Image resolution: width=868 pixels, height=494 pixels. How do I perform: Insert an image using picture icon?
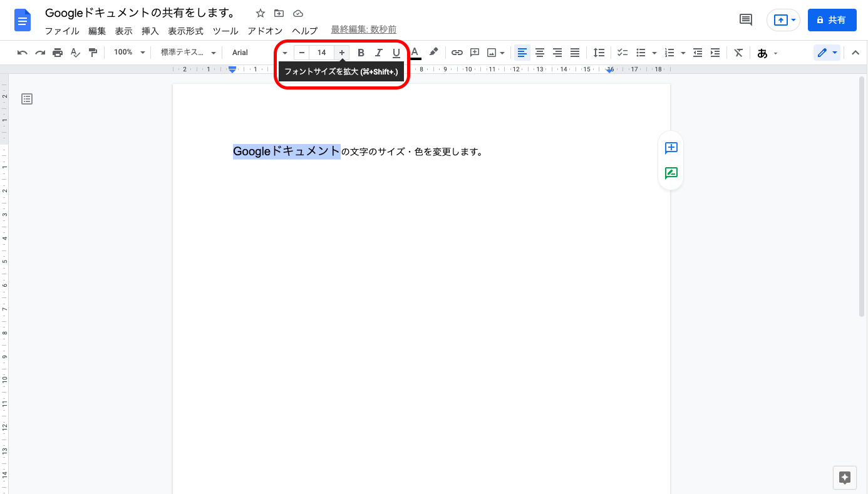tap(492, 53)
